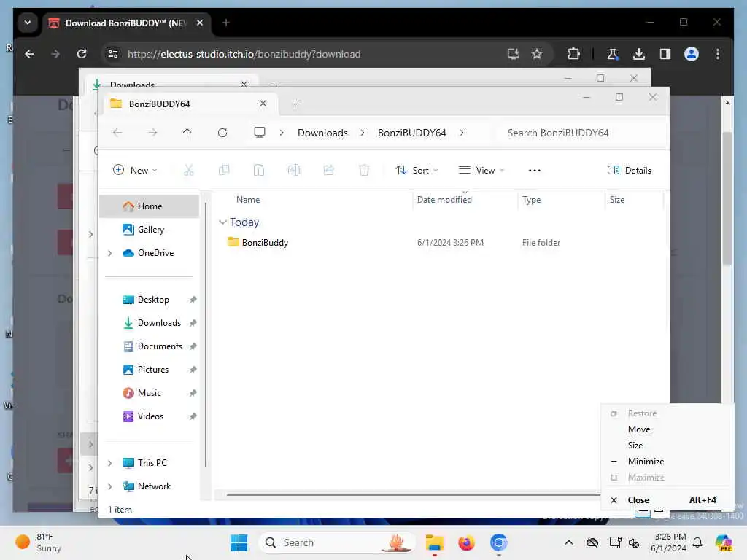This screenshot has width=747, height=560.
Task: Open Chrome tab search dropdown arrow
Action: (28, 23)
